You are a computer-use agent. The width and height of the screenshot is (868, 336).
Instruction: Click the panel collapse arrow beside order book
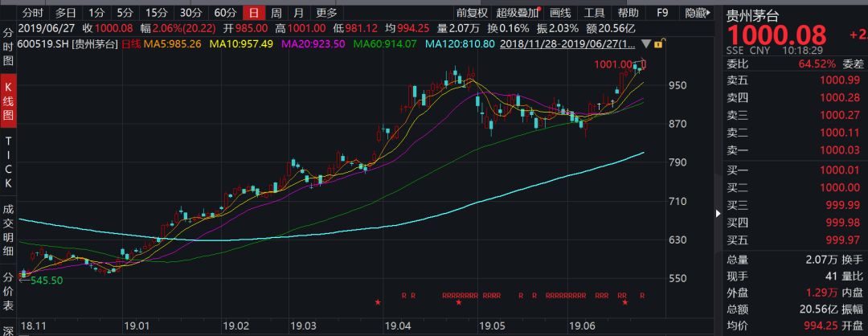(x=719, y=213)
